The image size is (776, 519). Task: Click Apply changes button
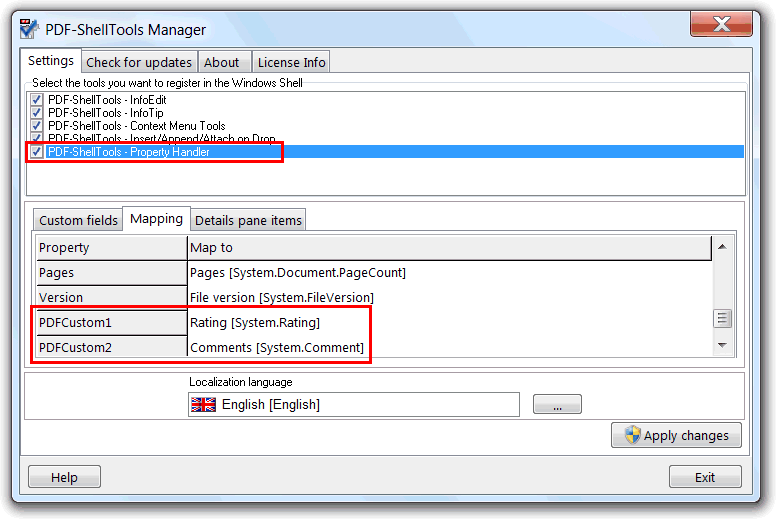click(x=676, y=435)
